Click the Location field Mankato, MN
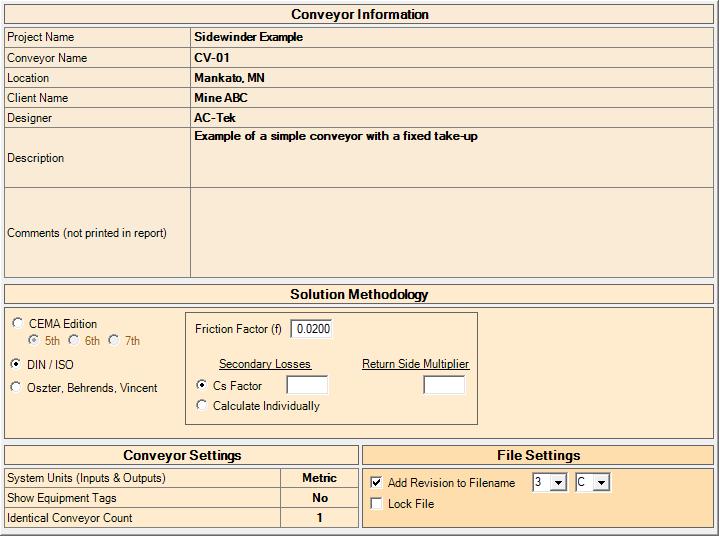 coord(450,78)
